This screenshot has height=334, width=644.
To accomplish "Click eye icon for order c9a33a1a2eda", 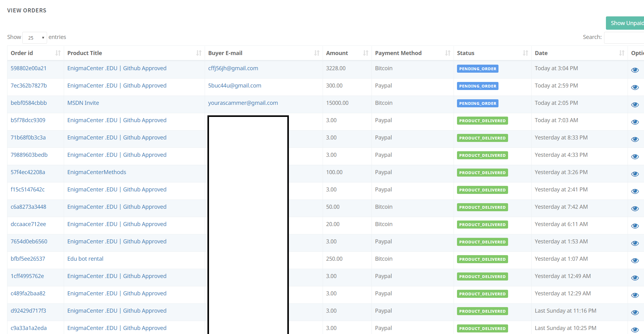I will (x=635, y=330).
